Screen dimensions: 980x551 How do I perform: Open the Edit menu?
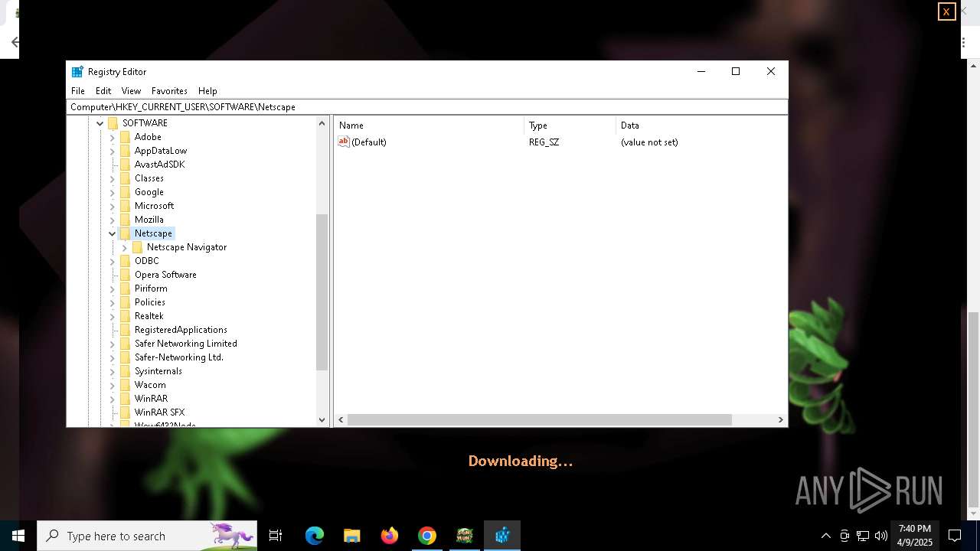[x=103, y=90]
